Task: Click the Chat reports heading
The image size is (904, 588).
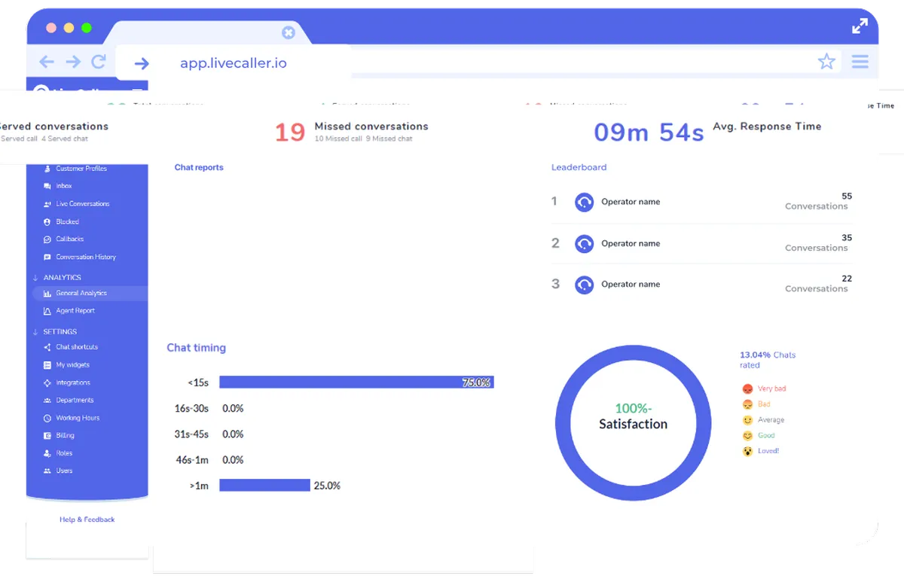Action: point(199,168)
